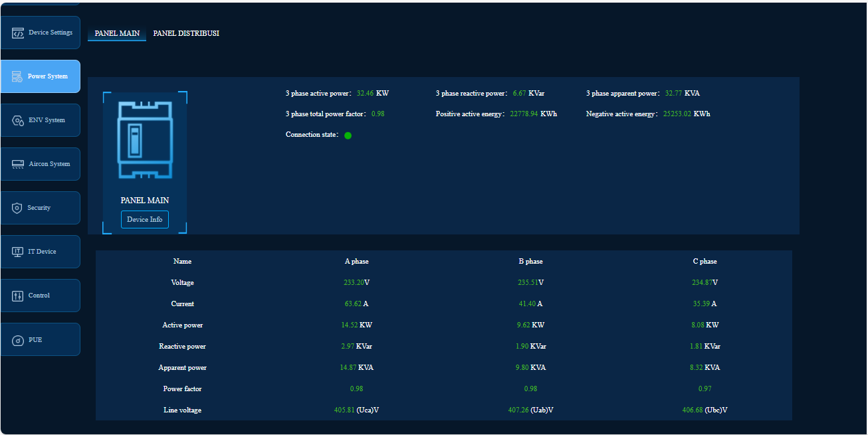Select the IT Device menu label

point(42,252)
